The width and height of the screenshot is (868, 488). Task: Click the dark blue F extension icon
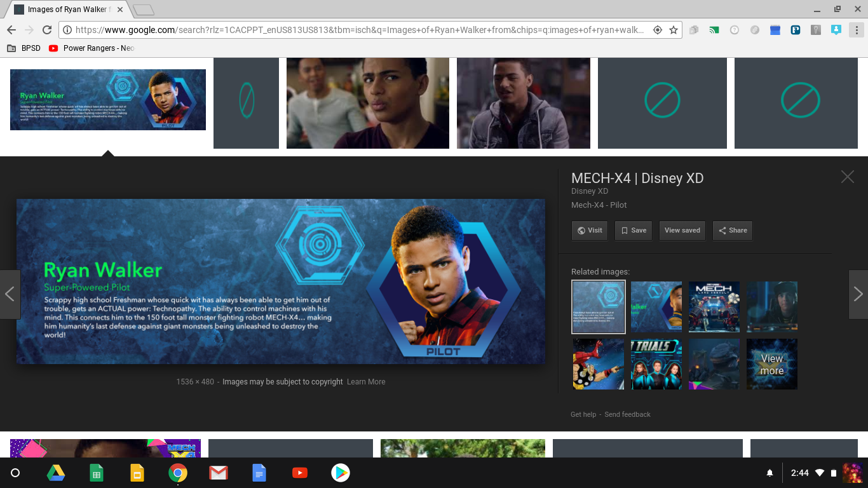click(x=796, y=30)
